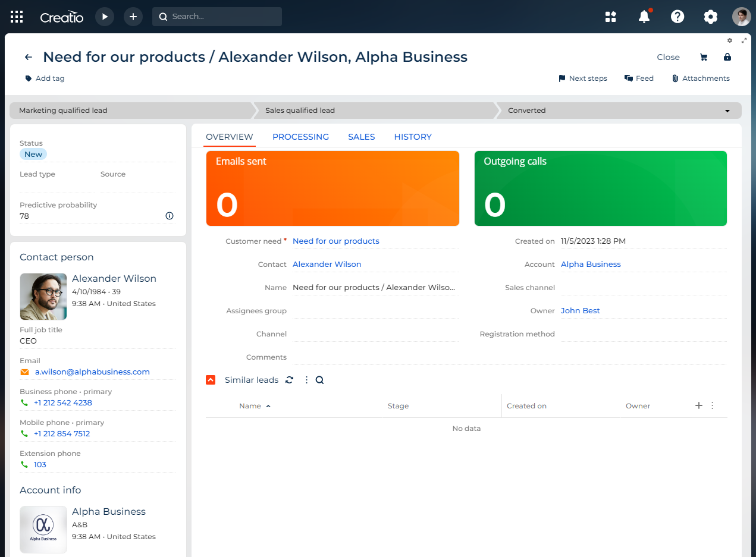Call mobile phone +1 212 854 7512
This screenshot has height=557, width=756.
(62, 434)
